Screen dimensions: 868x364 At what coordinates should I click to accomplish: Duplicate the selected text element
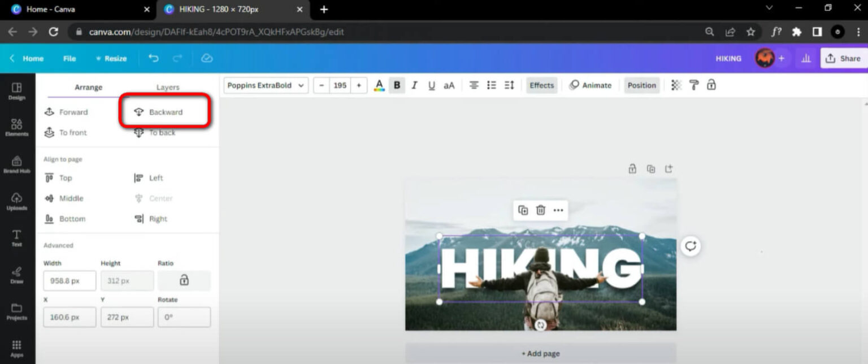[x=523, y=210]
